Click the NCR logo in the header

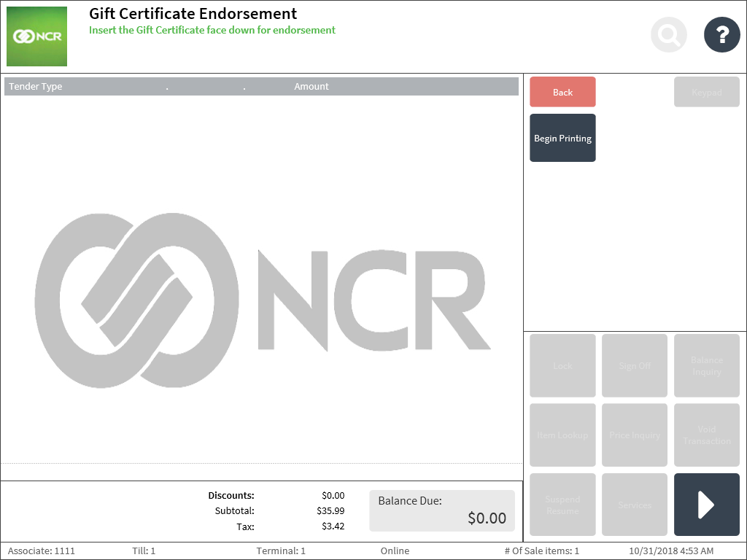36,36
